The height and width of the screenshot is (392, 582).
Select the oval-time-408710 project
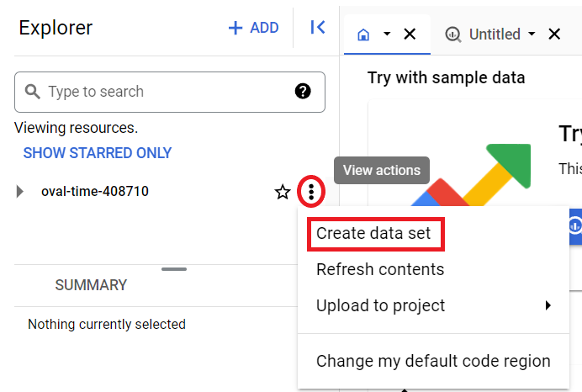[x=95, y=192]
